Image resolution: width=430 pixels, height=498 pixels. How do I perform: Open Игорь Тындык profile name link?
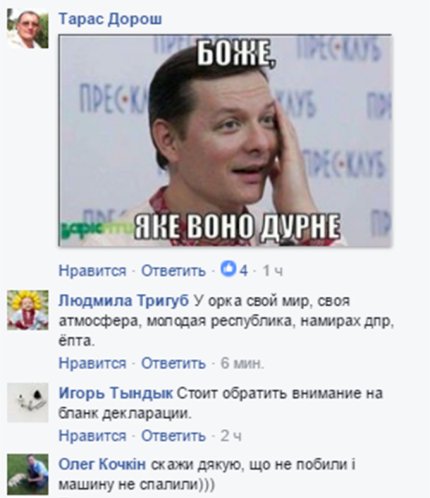pyautogui.click(x=116, y=393)
